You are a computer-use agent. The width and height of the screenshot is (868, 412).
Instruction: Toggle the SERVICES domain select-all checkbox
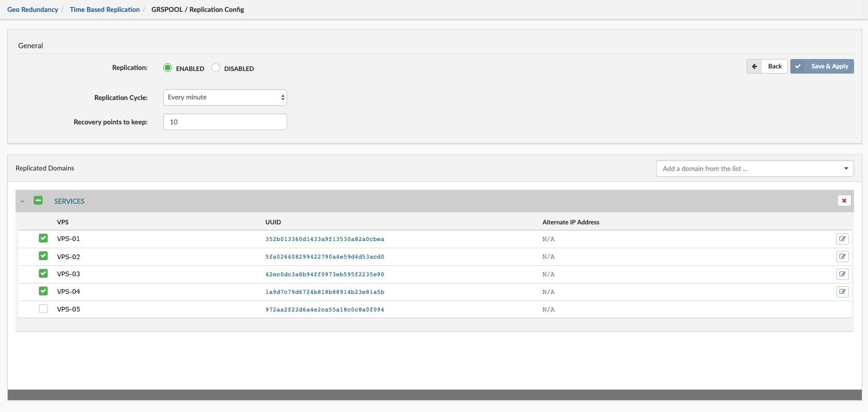[38, 201]
